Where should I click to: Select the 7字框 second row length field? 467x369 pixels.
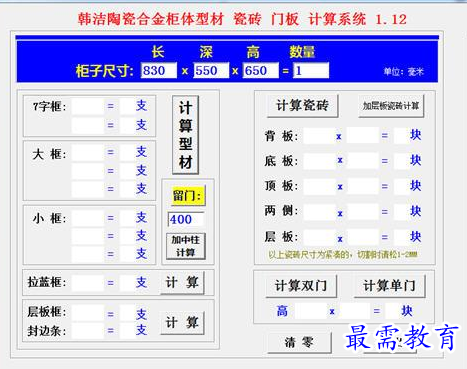point(88,125)
